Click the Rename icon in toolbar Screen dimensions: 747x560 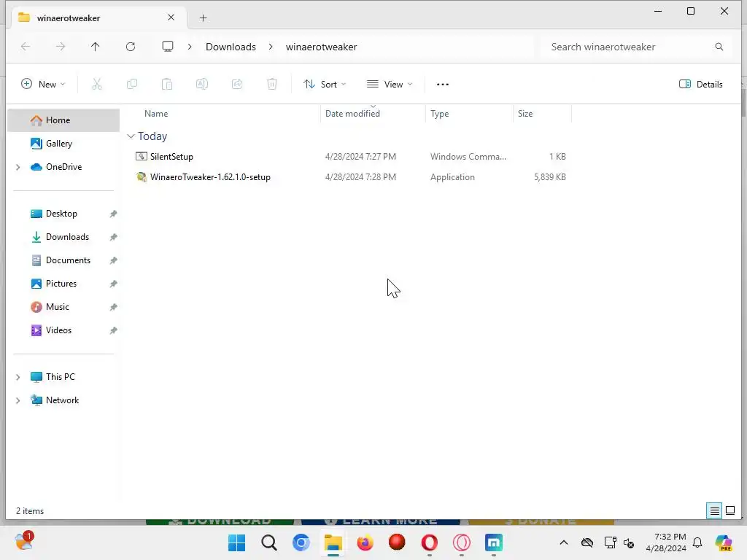(202, 85)
